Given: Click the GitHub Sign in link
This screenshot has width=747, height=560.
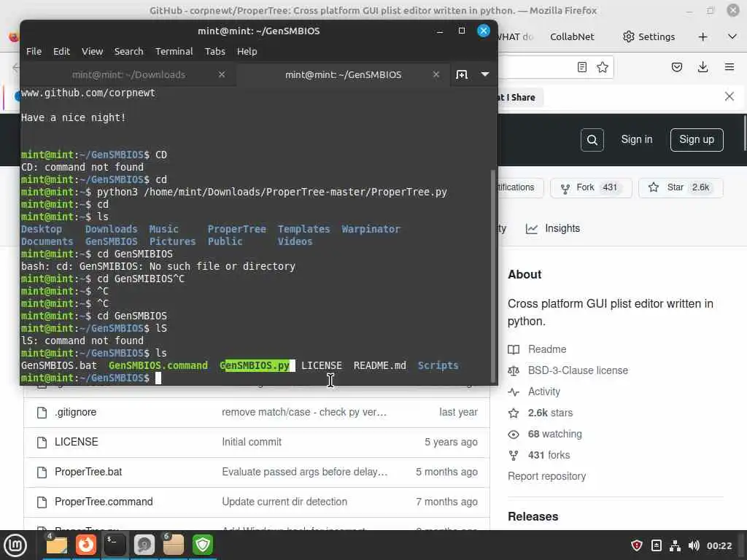Looking at the screenshot, I should click(x=636, y=139).
